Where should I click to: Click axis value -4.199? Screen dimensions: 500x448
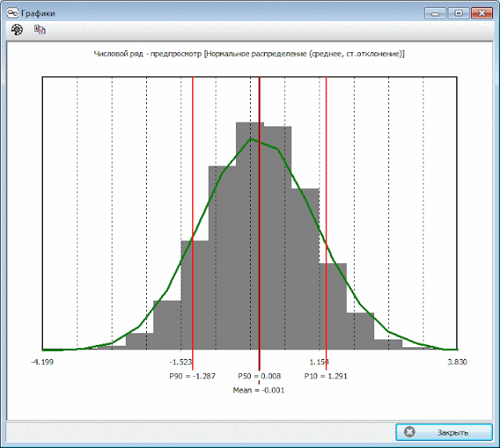[x=42, y=362]
